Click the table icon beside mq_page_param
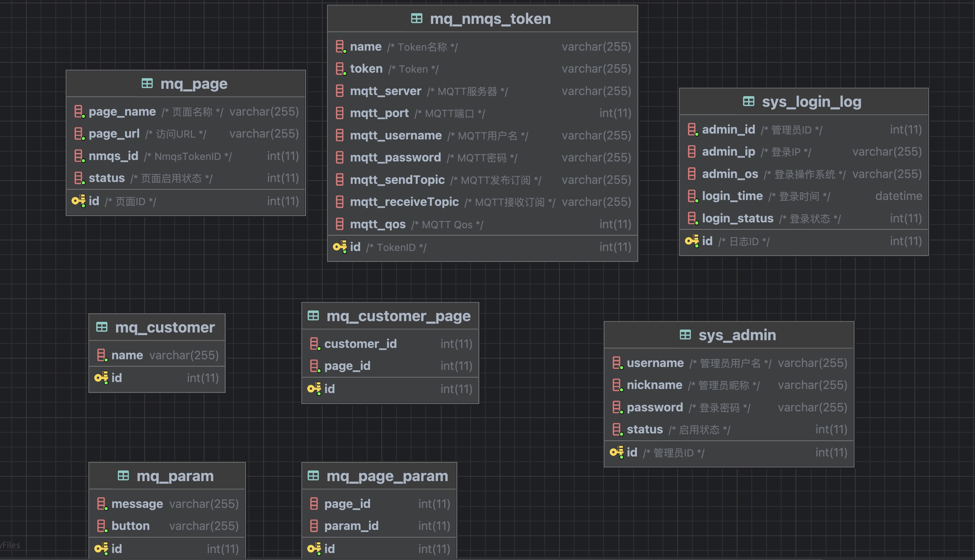This screenshot has width=975, height=560. coord(313,476)
